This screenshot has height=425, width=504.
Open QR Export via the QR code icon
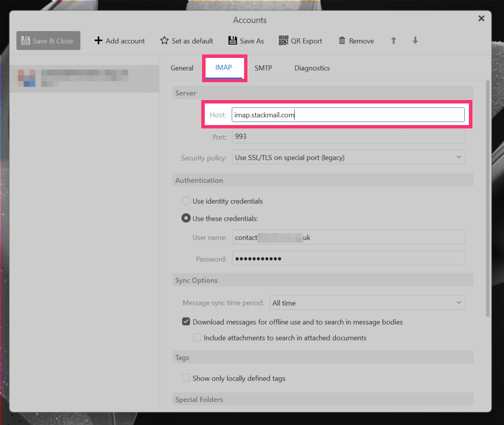(x=283, y=41)
